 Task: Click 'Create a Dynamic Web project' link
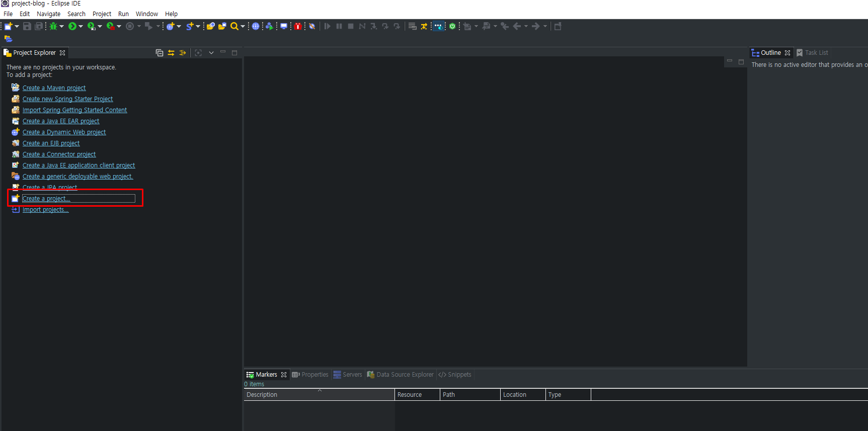(x=64, y=132)
